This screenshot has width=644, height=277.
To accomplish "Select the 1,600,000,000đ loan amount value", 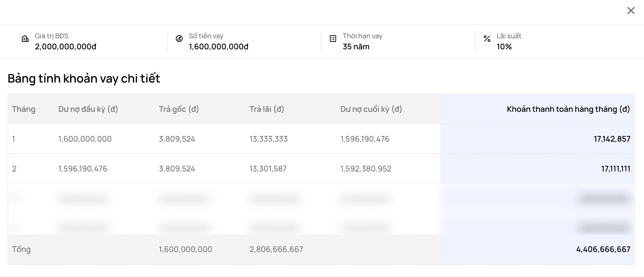I will 219,47.
